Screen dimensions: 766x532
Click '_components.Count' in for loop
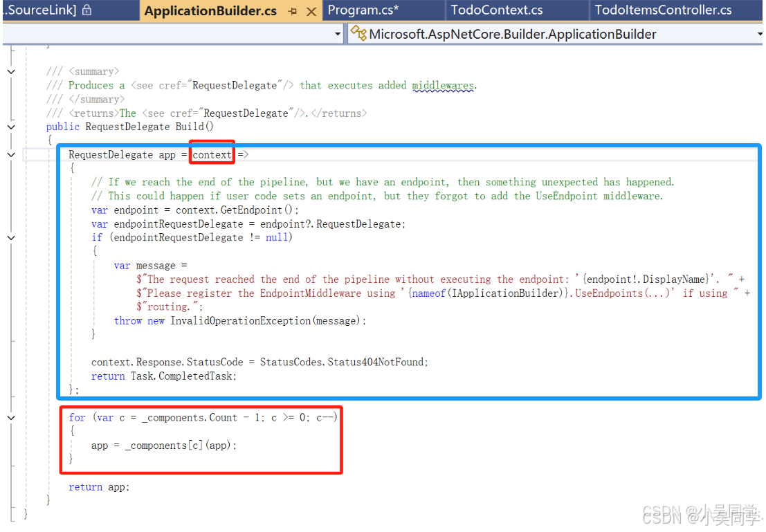pos(190,418)
